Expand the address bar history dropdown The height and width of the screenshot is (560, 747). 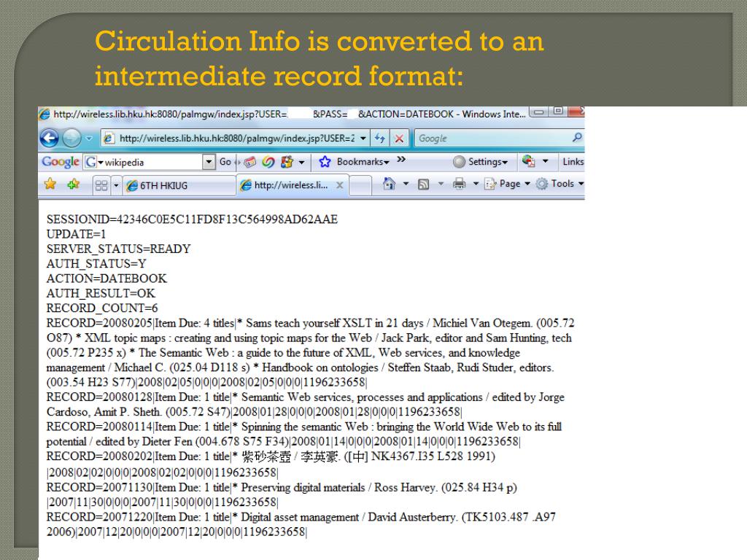coord(363,138)
